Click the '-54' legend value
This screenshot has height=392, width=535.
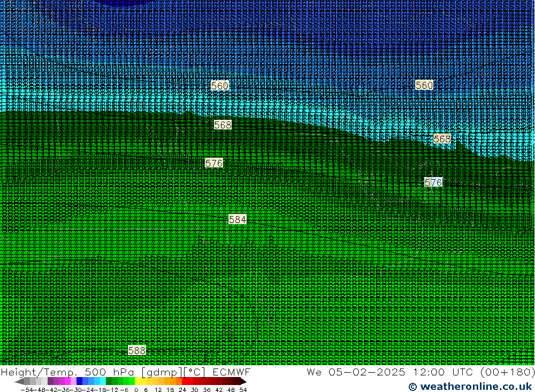click(27, 390)
